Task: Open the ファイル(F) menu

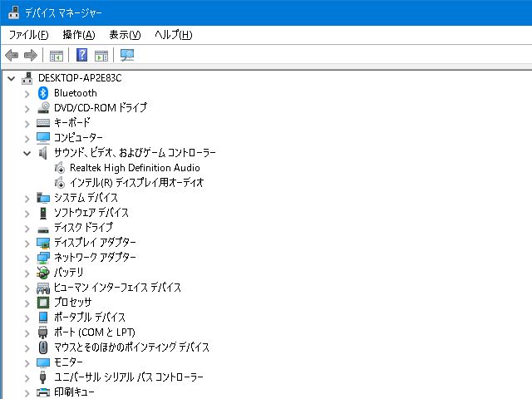Action: (28, 35)
